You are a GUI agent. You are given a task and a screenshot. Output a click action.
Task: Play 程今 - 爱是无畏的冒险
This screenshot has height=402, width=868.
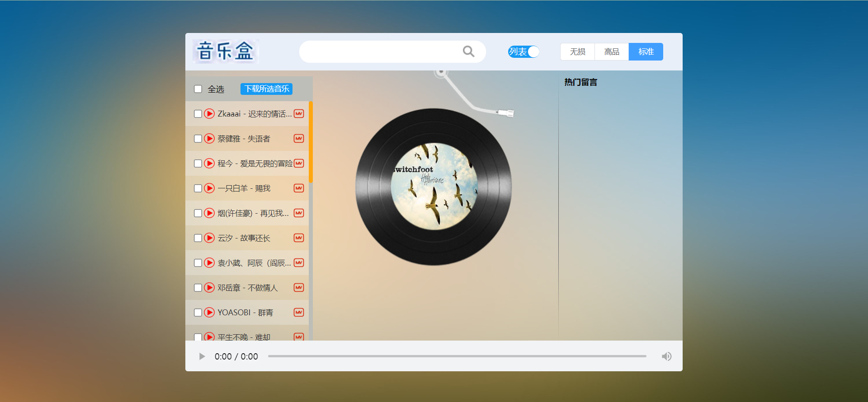209,163
